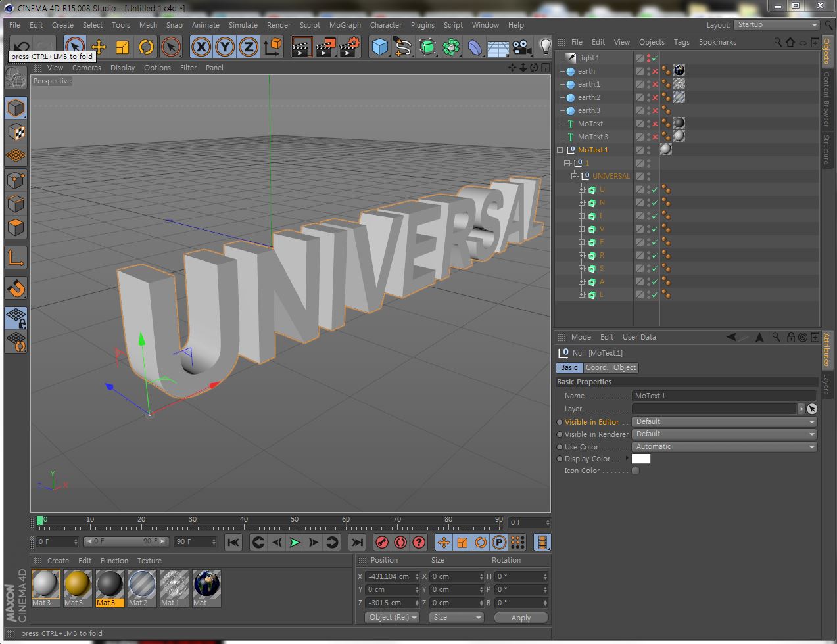Expand the letter U object
The image size is (837, 644).
pyautogui.click(x=581, y=189)
